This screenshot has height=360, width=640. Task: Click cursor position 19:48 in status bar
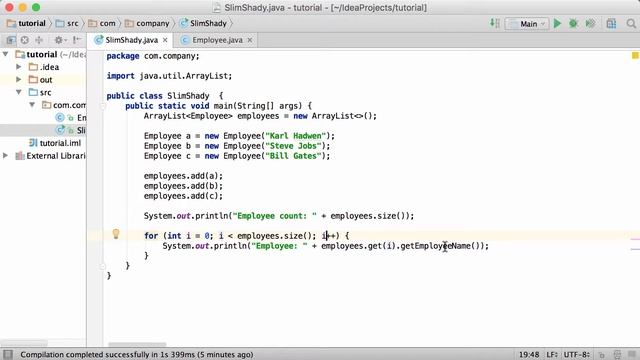[529, 355]
